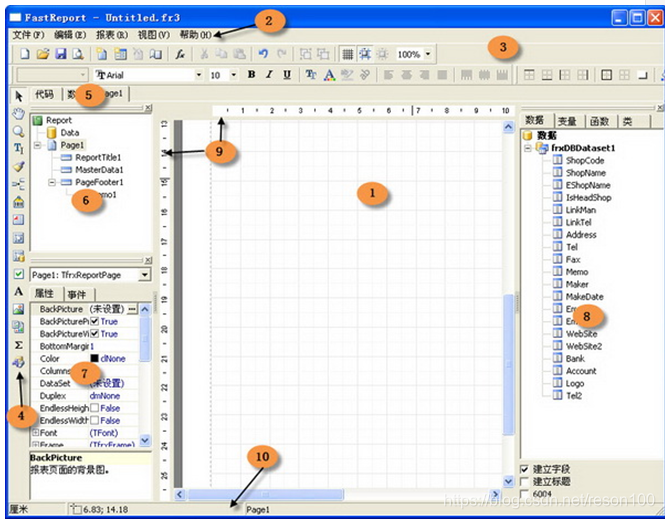
Task: Open the 视图(V) menu
Action: tap(154, 35)
